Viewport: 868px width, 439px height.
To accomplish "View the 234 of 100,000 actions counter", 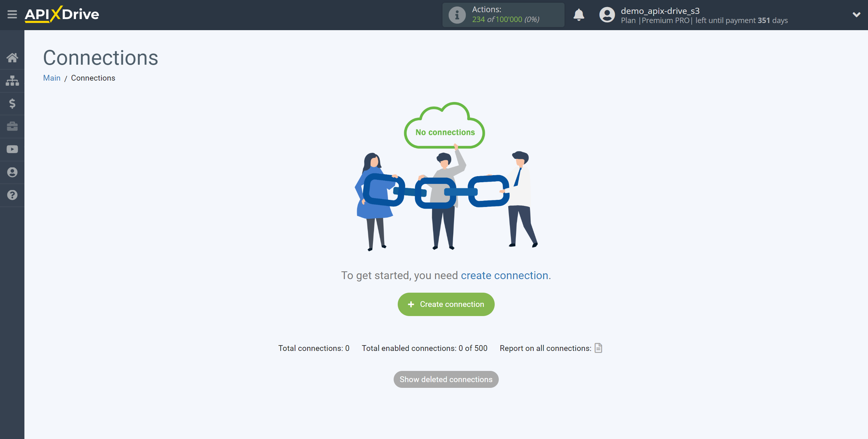I will pos(502,15).
